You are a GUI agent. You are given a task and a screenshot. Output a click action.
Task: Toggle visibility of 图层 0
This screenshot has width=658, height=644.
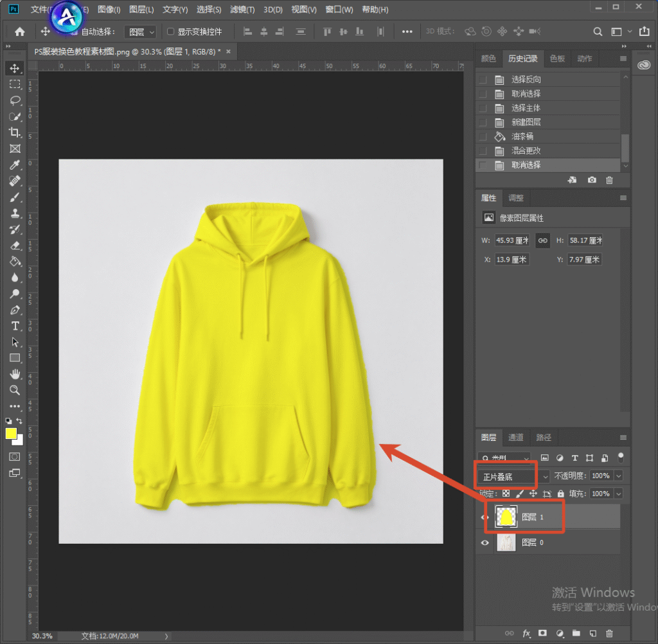pyautogui.click(x=485, y=542)
